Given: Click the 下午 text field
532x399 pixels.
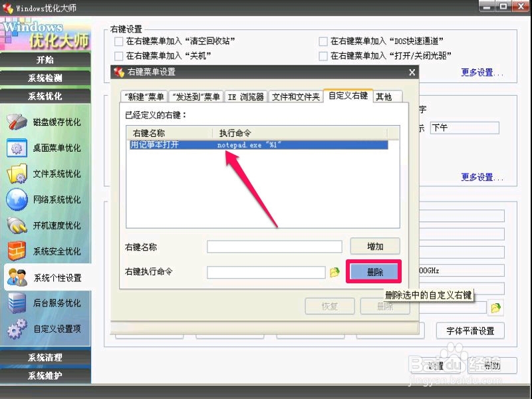Looking at the screenshot, I should 464,128.
